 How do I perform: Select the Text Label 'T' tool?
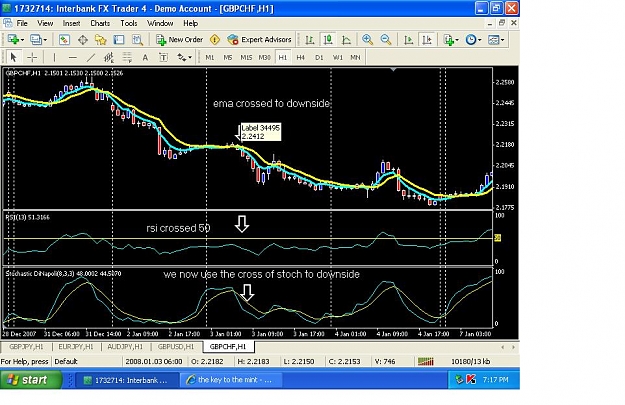pyautogui.click(x=163, y=57)
